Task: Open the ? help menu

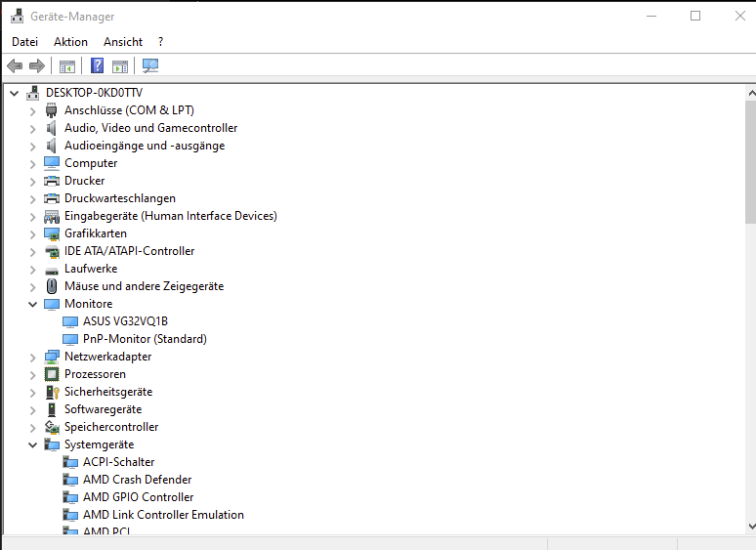Action: coord(160,42)
